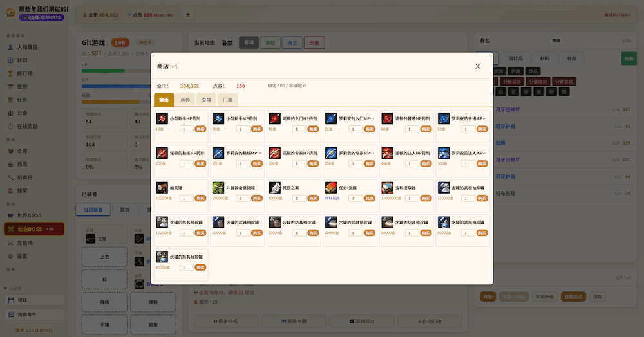Screen dimensions: 644x337
Task: Open the 兑换 shop tab
Action: pos(206,100)
